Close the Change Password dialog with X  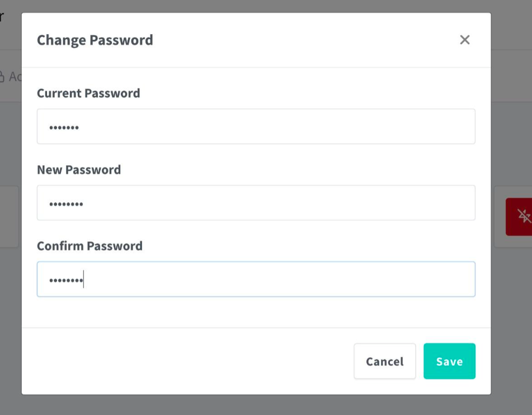coord(464,40)
